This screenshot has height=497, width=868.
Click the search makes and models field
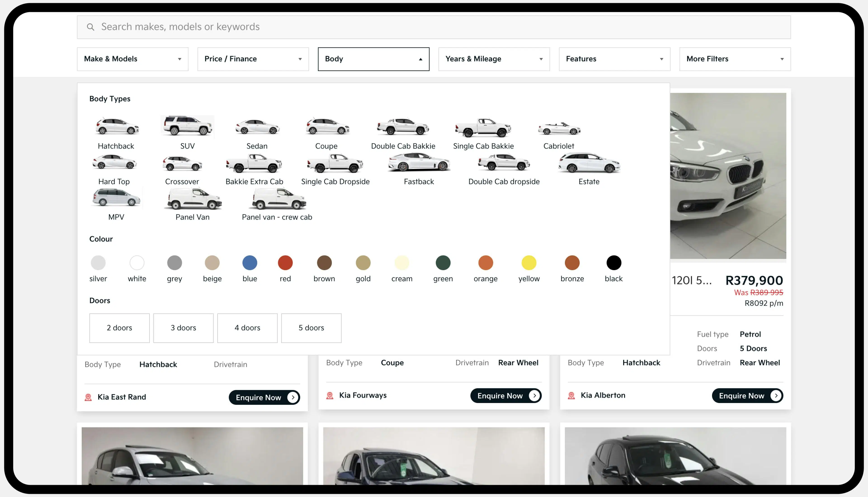(x=434, y=27)
